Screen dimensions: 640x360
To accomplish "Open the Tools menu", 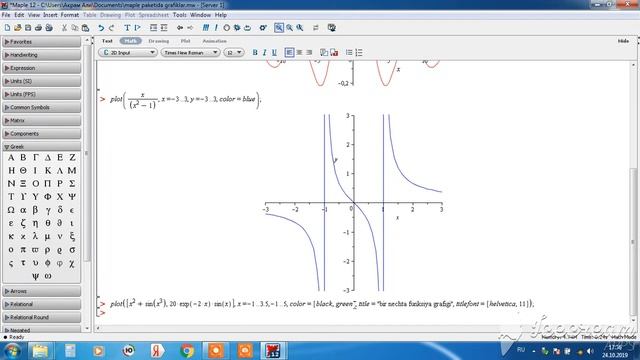I will [x=180, y=15].
